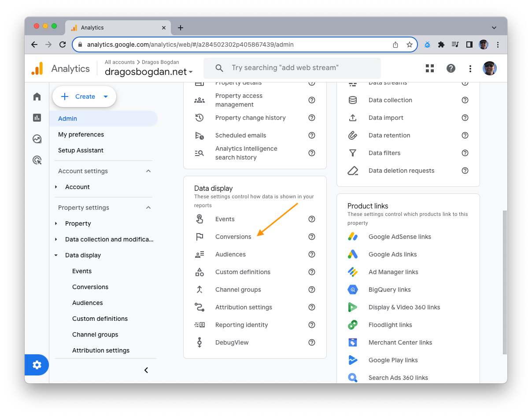Select Custom definitions in sidebar tree
Image resolution: width=532 pixels, height=416 pixels.
(100, 319)
